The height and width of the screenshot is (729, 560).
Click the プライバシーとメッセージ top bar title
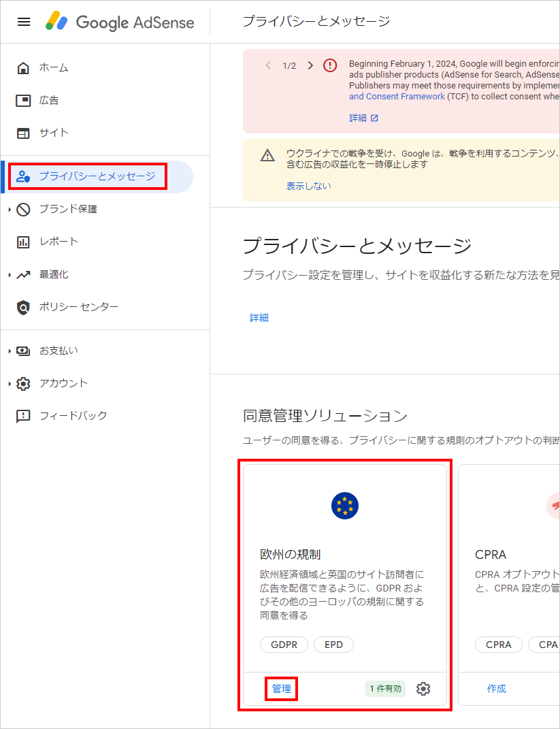(x=316, y=21)
